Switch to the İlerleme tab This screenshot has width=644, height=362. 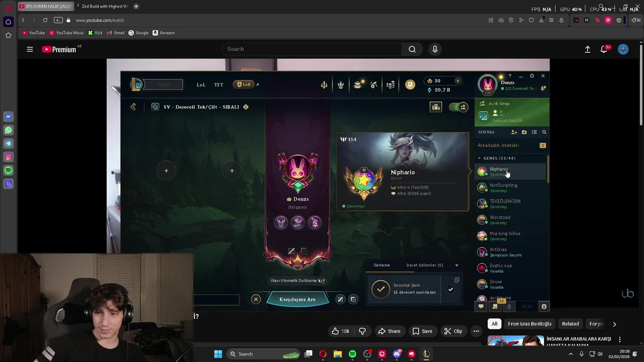382,265
